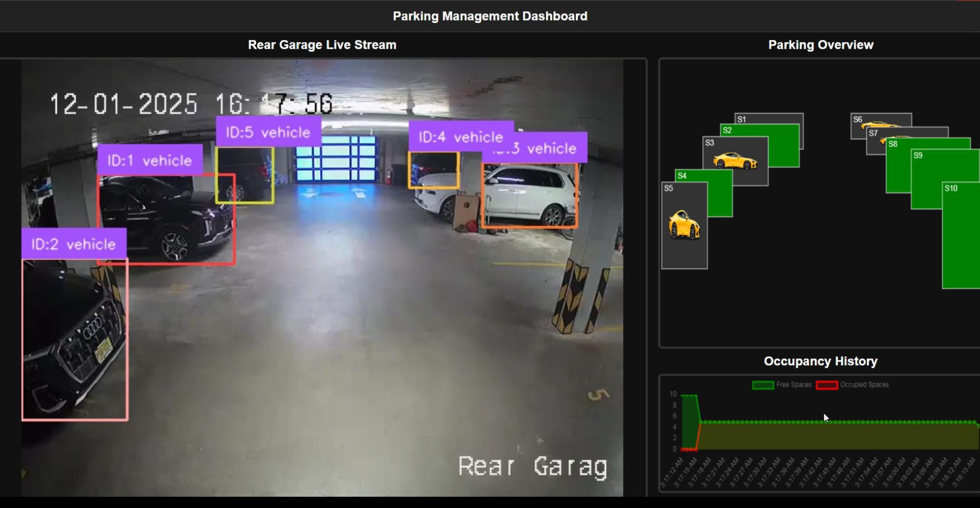Click the ID:2 vehicle label
Viewport: 980px width, 508px height.
click(74, 244)
